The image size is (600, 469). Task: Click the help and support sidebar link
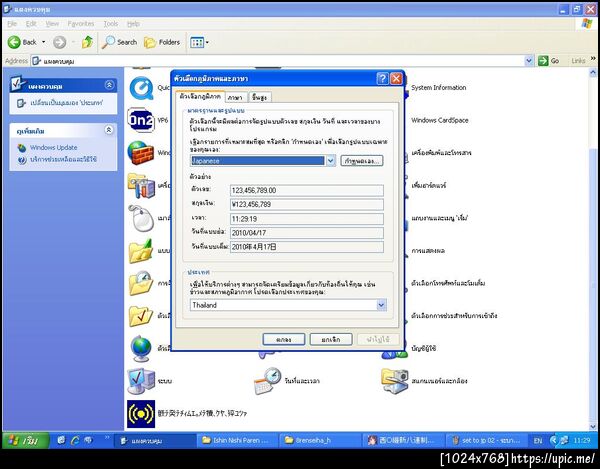coord(63,160)
